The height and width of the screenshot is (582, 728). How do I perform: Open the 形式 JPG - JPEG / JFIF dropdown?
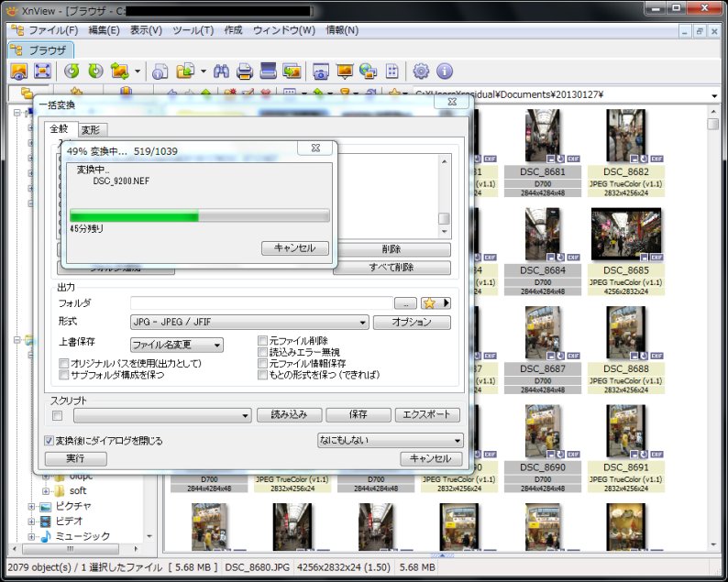click(249, 323)
